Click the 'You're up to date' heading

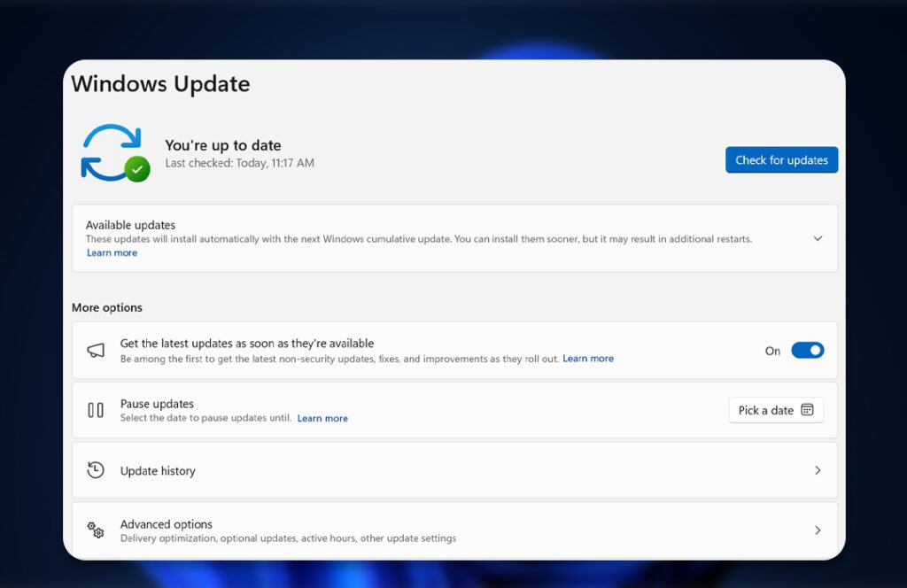tap(222, 145)
